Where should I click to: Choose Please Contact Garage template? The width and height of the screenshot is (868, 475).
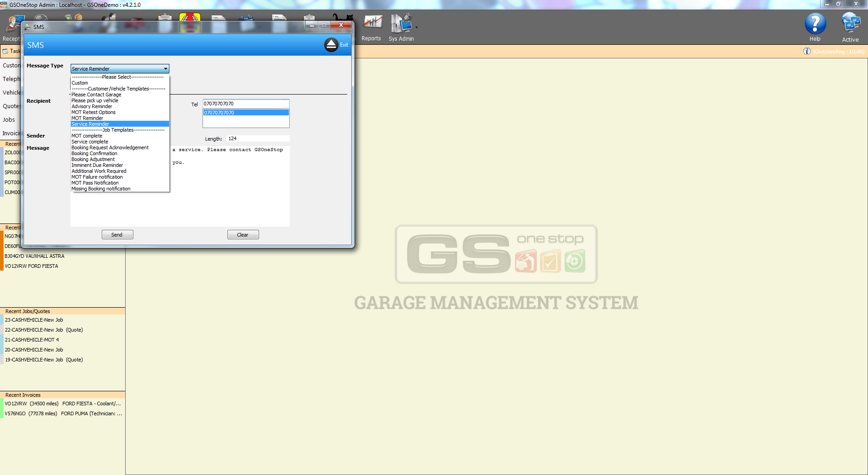[x=120, y=95]
